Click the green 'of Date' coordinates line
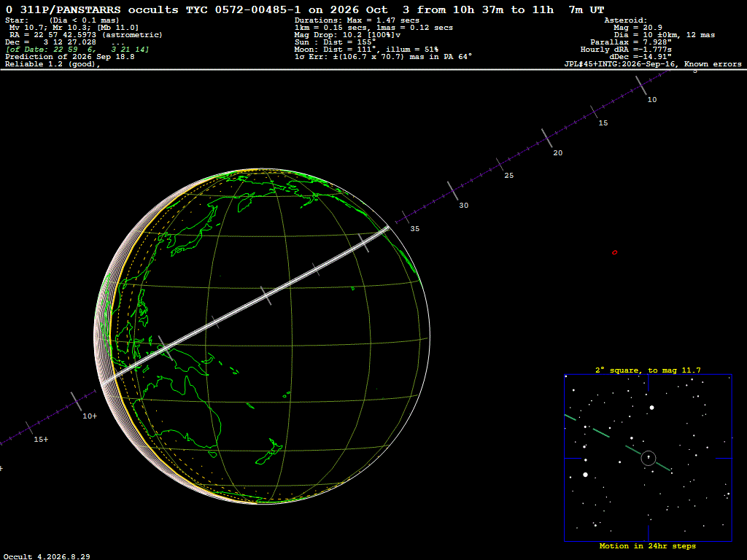Screen dimensions: 747x560 (x=77, y=50)
